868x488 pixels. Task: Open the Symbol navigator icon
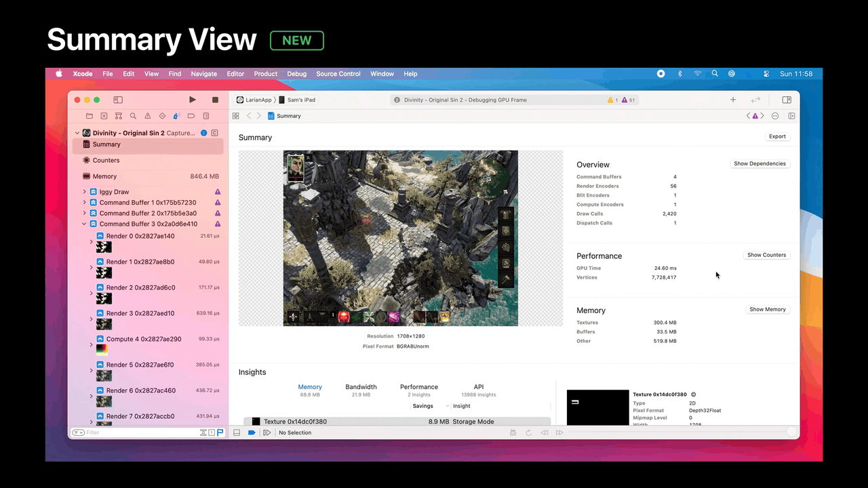[x=119, y=116]
